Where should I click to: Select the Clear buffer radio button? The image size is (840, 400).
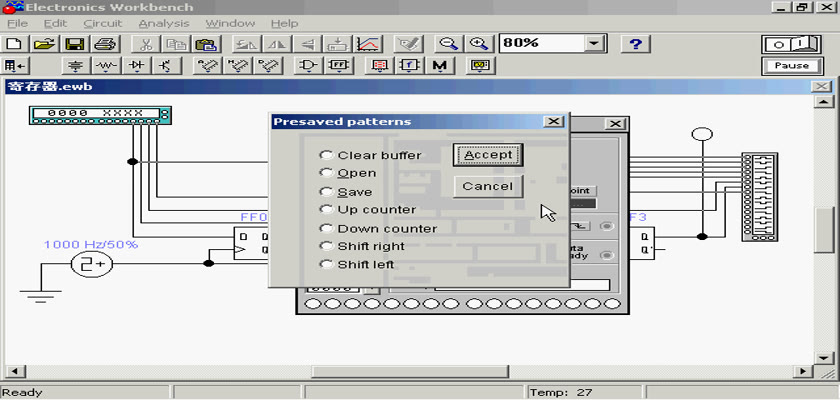click(x=326, y=155)
